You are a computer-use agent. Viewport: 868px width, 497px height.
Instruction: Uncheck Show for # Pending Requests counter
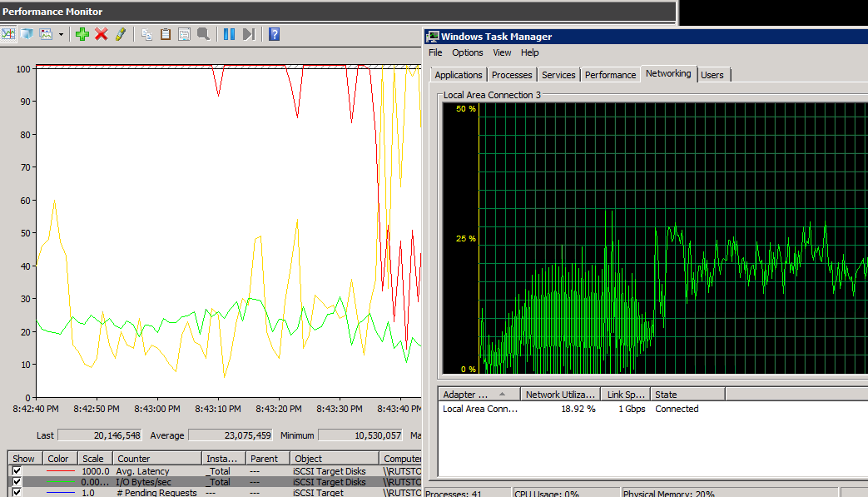(17, 493)
